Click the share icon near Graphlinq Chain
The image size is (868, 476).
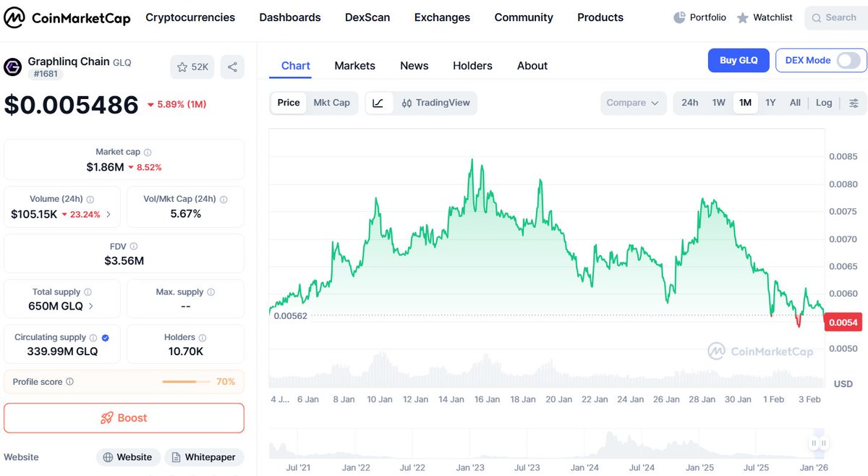231,67
